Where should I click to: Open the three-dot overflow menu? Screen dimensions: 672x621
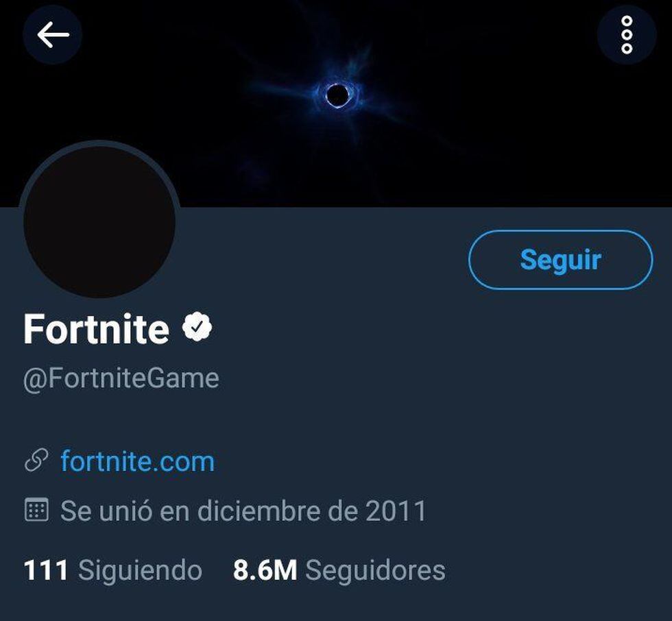(627, 35)
